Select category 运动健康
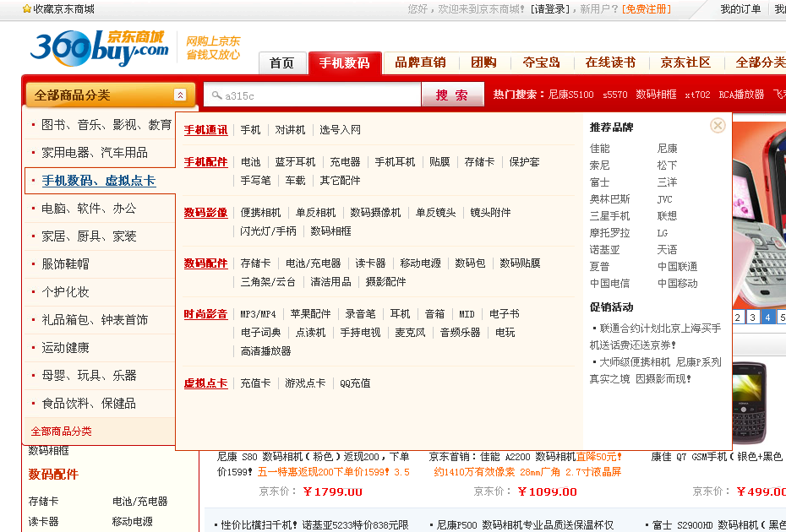This screenshot has width=786, height=532. point(65,348)
